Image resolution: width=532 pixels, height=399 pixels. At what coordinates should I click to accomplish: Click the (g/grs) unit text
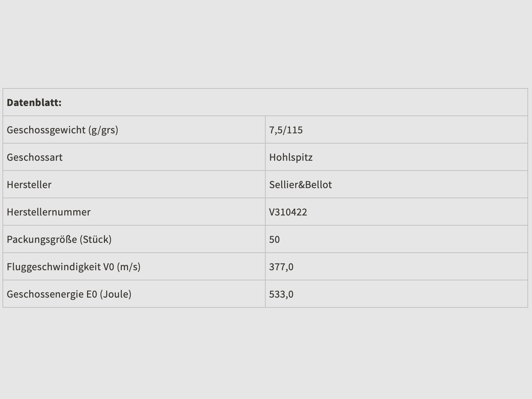pyautogui.click(x=103, y=130)
